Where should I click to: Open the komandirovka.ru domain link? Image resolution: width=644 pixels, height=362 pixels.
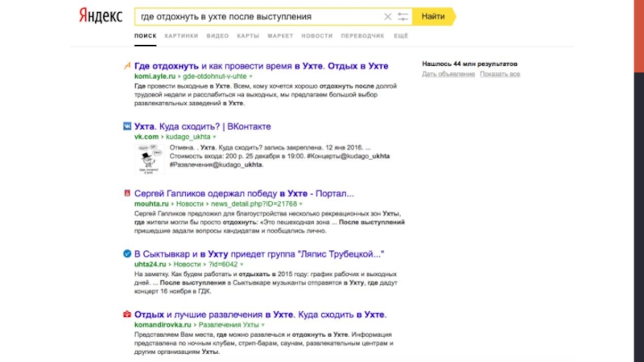pos(163,325)
